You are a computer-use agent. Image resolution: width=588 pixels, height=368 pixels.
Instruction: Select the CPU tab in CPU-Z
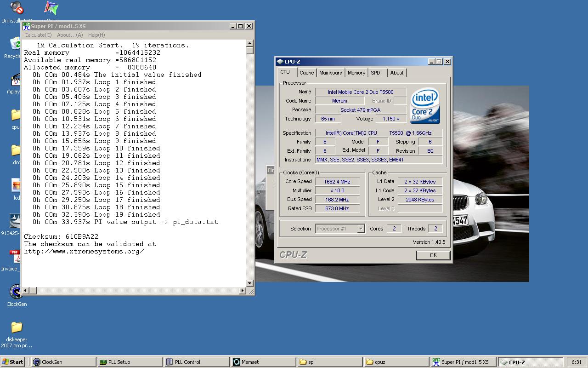(285, 72)
